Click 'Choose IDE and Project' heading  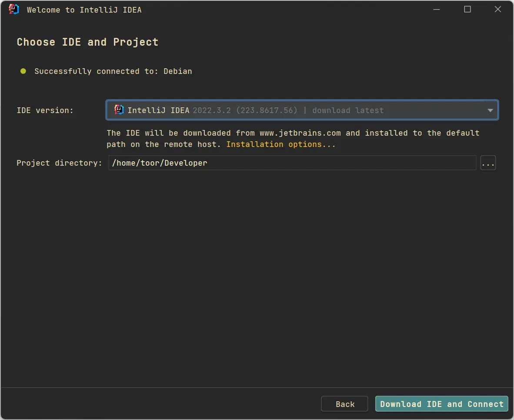pos(87,42)
